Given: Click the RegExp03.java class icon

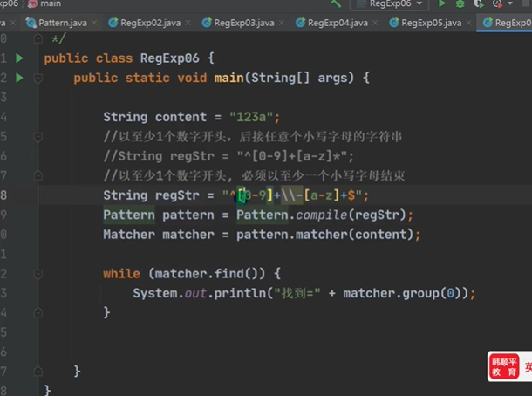Looking at the screenshot, I should tap(207, 23).
